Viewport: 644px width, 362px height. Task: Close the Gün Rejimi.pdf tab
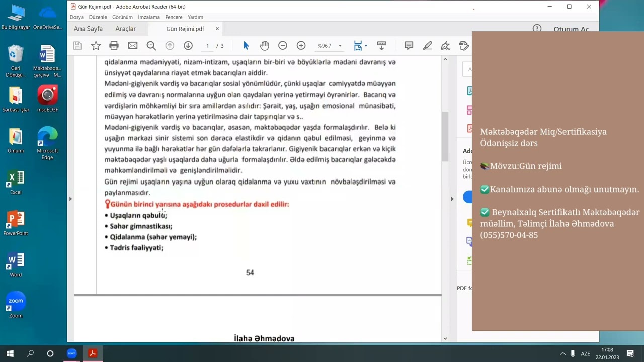(217, 29)
